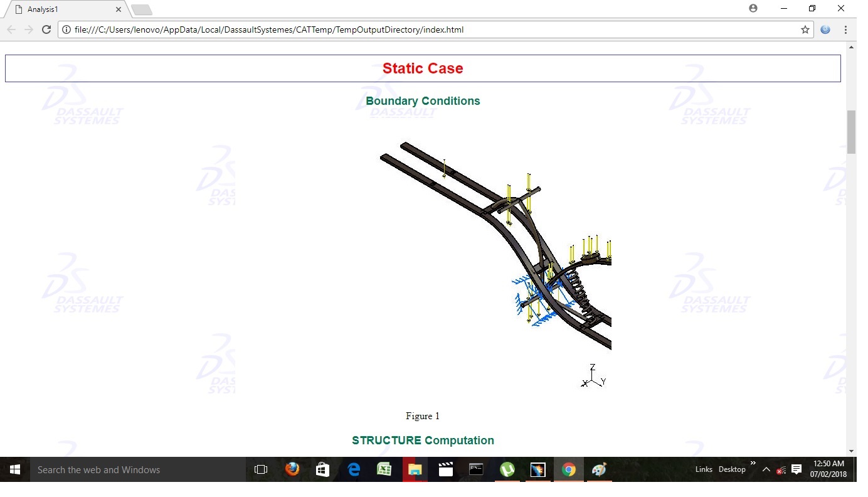Expand the Desktop toolbar's double-chevron

753,464
